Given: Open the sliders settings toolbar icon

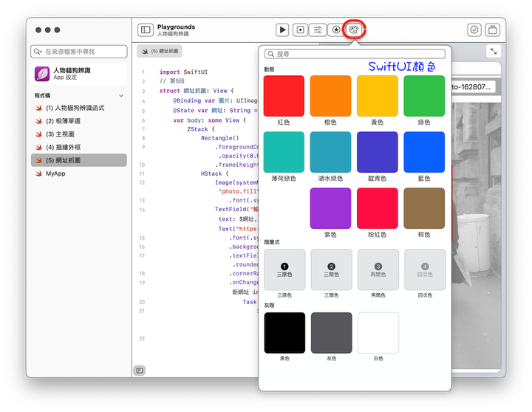Looking at the screenshot, I should point(318,30).
